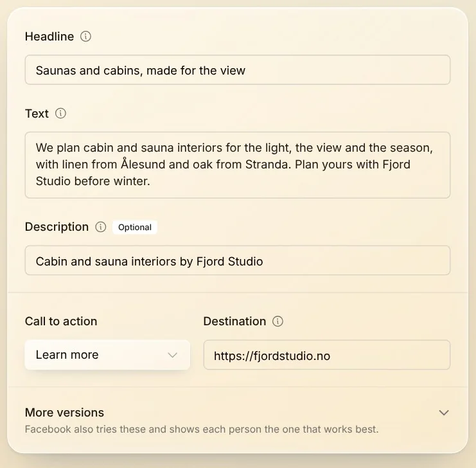Click 'Facebook also tries these' helper text
The image size is (476, 468).
(202, 429)
